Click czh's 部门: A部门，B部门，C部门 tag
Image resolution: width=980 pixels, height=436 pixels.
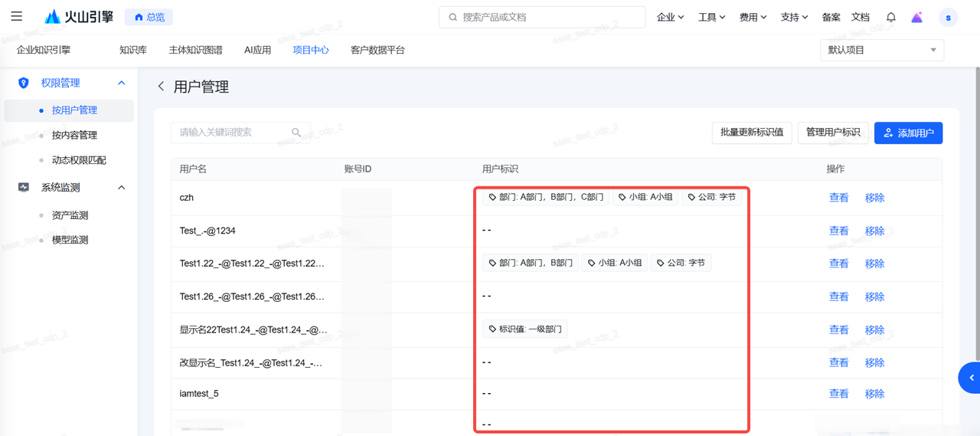coord(545,197)
